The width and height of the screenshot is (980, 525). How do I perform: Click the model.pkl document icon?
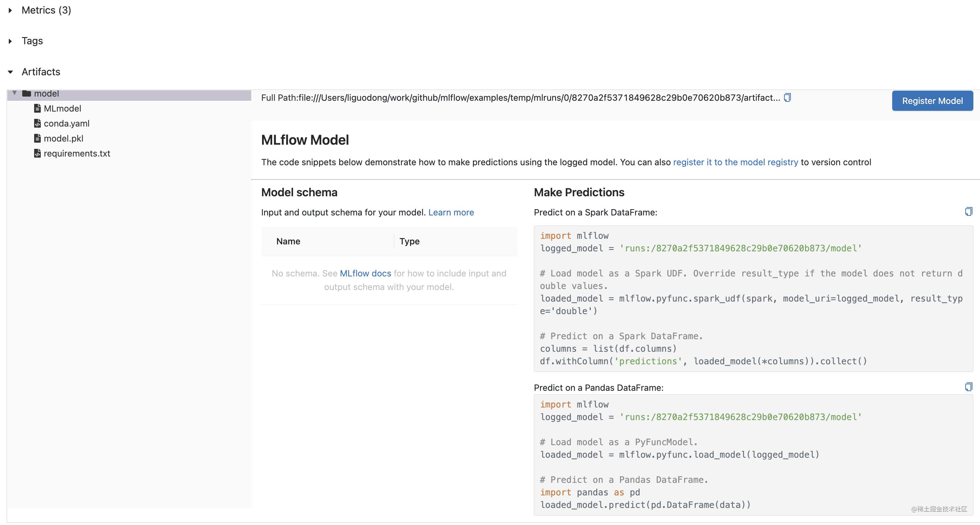(x=37, y=138)
